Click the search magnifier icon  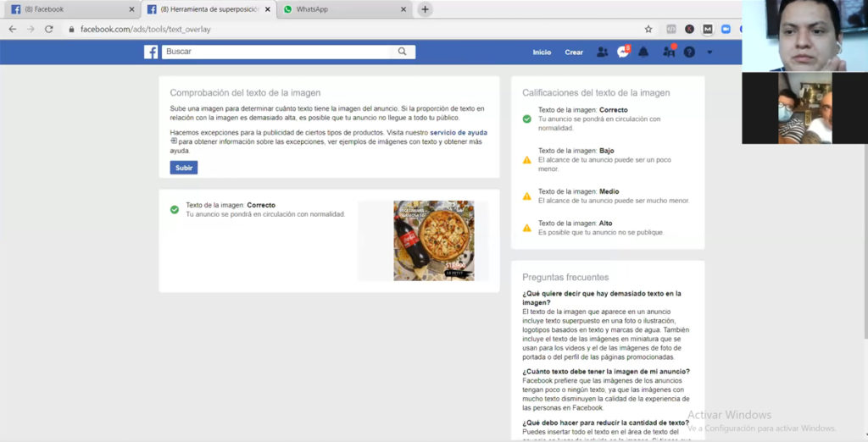tap(403, 52)
